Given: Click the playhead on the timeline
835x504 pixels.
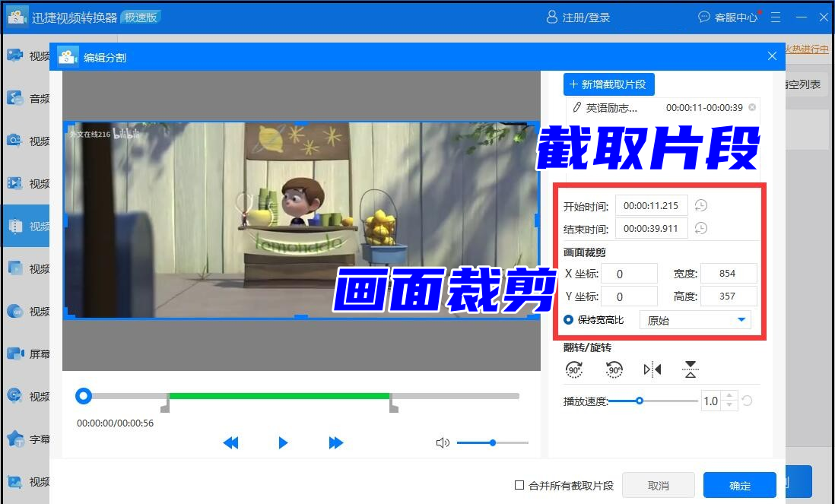Looking at the screenshot, I should [84, 396].
